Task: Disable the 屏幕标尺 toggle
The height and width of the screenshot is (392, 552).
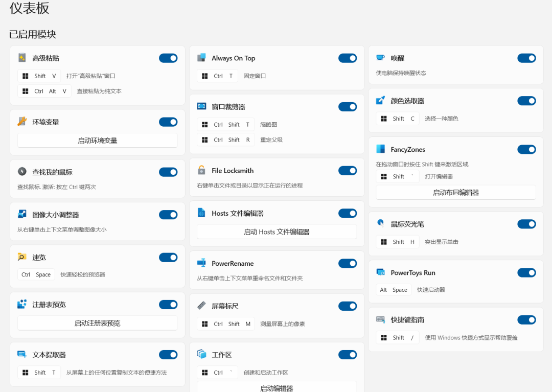Action: click(348, 306)
